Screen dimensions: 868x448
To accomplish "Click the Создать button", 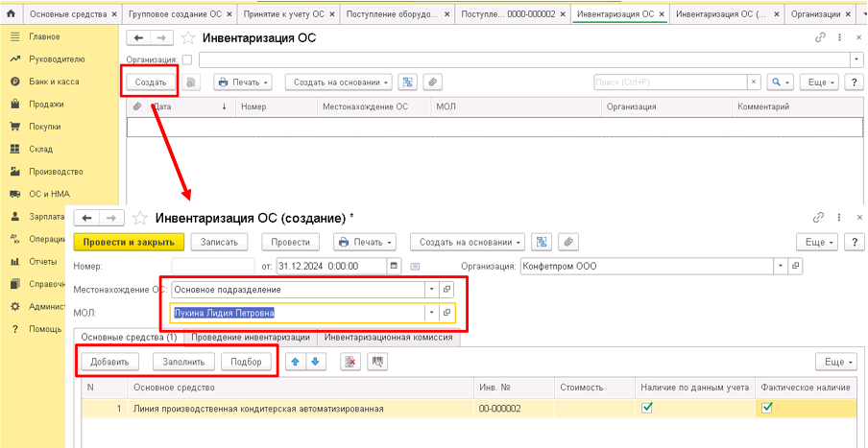I will 151,83.
